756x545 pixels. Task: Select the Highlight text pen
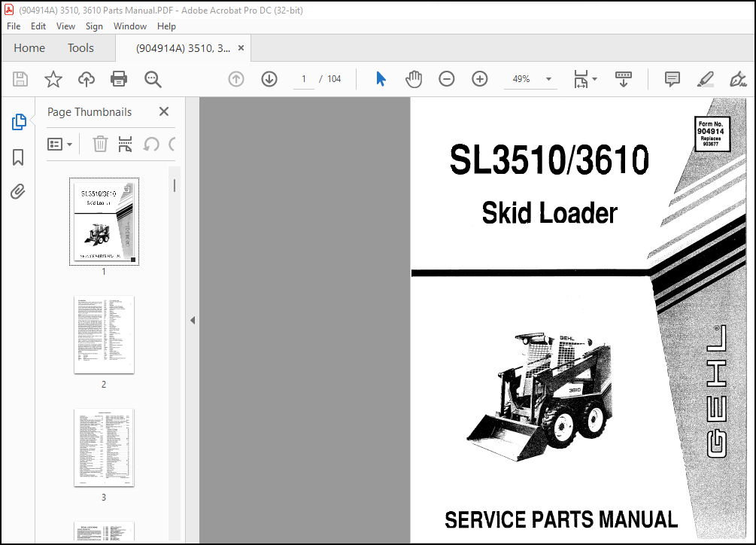point(706,79)
